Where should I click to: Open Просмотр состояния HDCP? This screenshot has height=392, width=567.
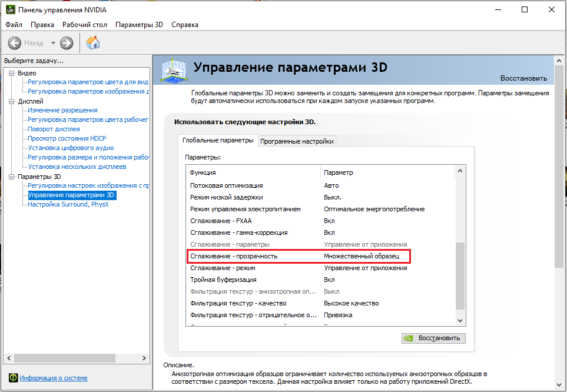[67, 138]
